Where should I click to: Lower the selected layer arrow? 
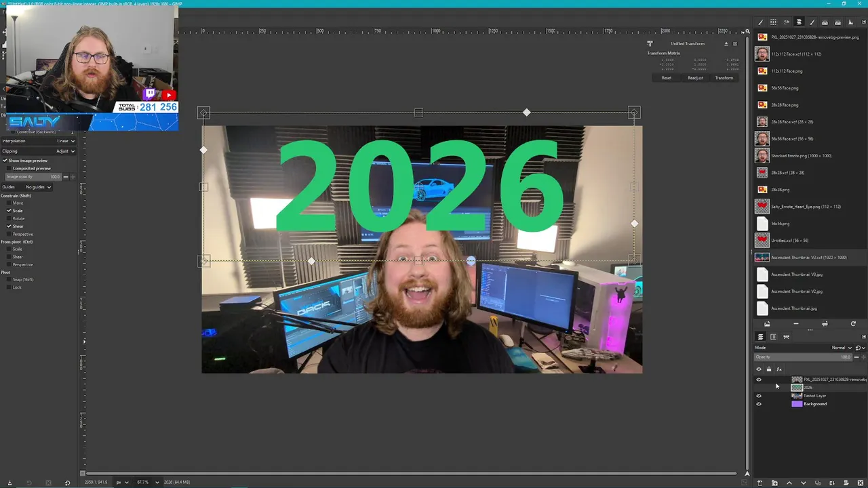point(804,483)
